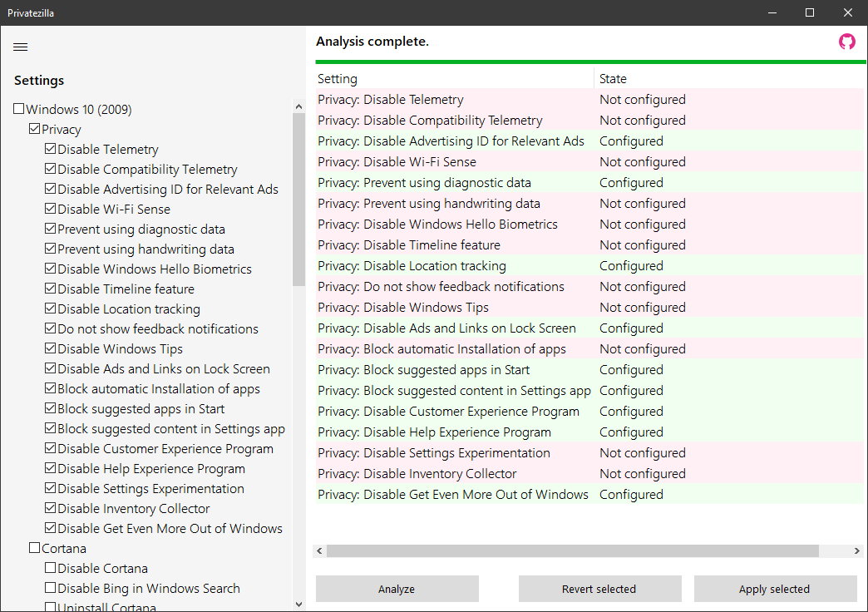Click Apply selected button
868x612 pixels.
click(774, 589)
